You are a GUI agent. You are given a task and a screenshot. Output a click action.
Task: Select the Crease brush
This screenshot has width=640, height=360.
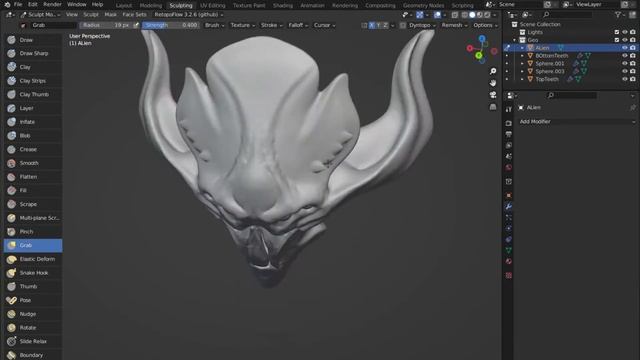[x=33, y=149]
